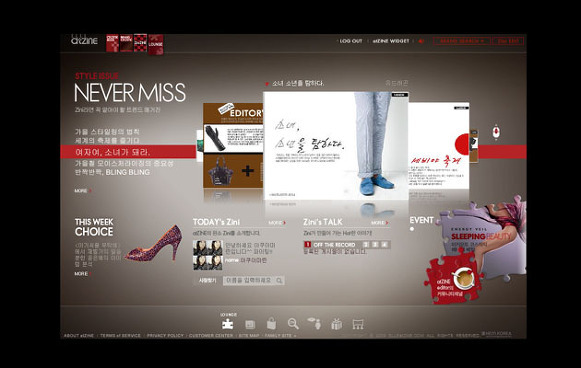Click the LOG OUT link
Image resolution: width=581 pixels, height=368 pixels.
(351, 41)
